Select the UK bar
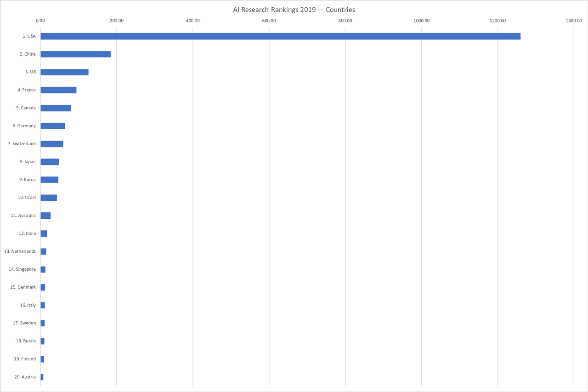The height and width of the screenshot is (392, 588). click(64, 72)
